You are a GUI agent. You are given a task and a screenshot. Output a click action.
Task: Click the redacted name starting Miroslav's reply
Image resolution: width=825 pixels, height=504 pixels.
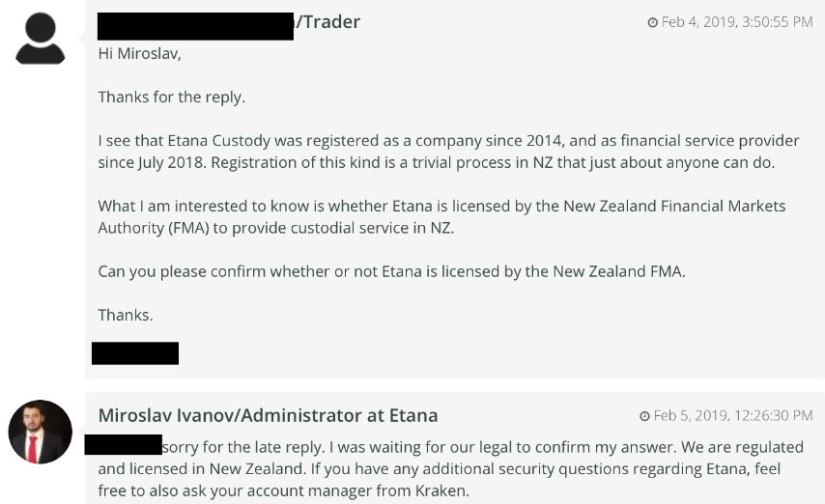pyautogui.click(x=123, y=445)
